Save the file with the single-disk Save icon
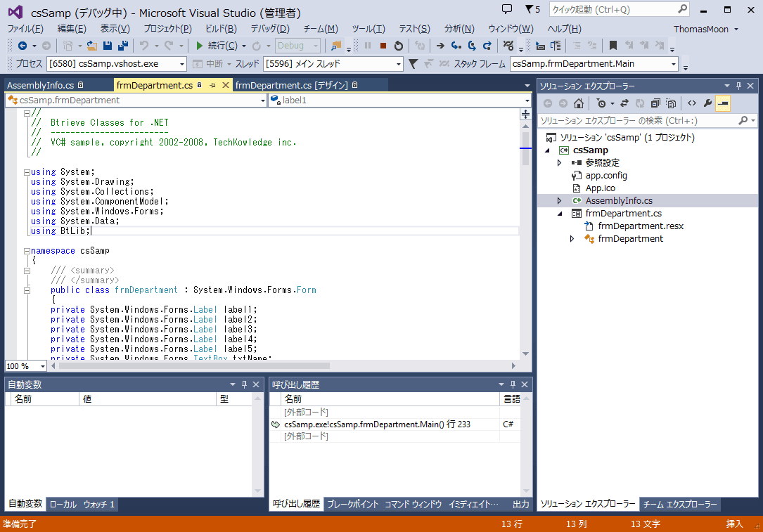The height and width of the screenshot is (532, 763). pos(108,46)
